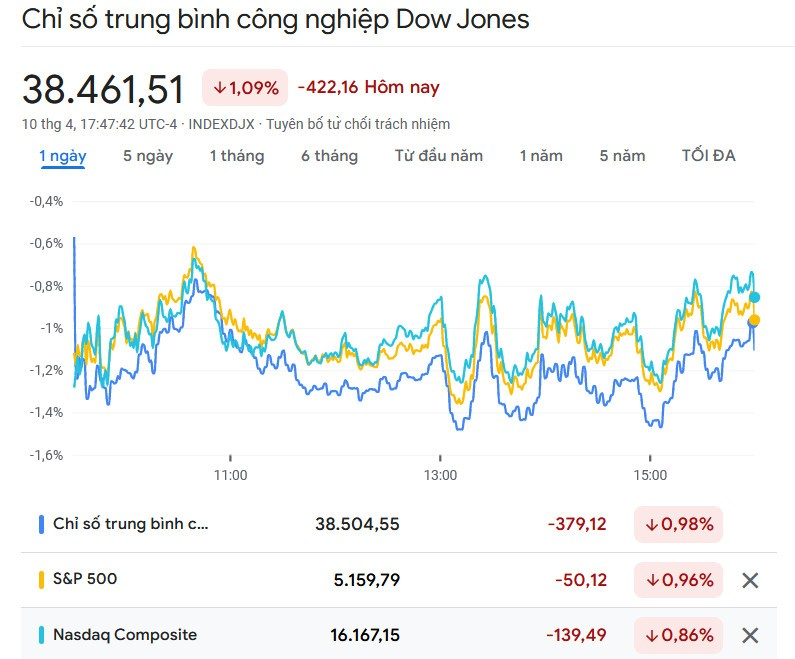Click the S&P 500 0,96% change badge
This screenshot has height=659, width=795.
(x=679, y=580)
